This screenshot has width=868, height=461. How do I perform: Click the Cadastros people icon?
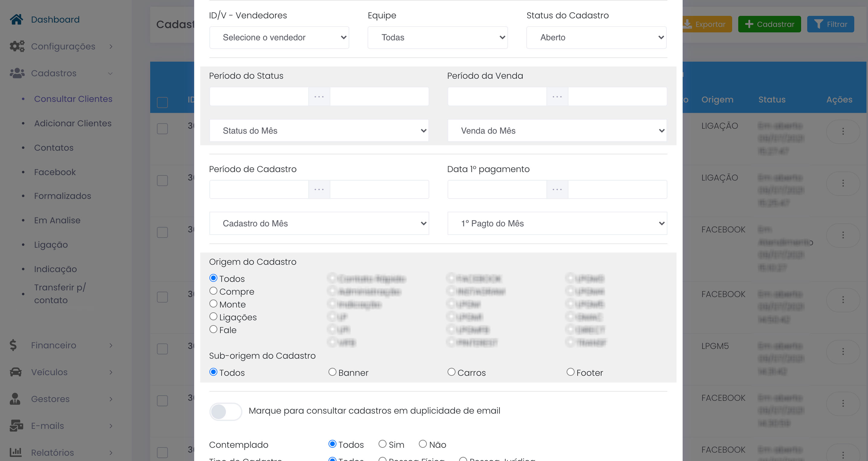(17, 73)
